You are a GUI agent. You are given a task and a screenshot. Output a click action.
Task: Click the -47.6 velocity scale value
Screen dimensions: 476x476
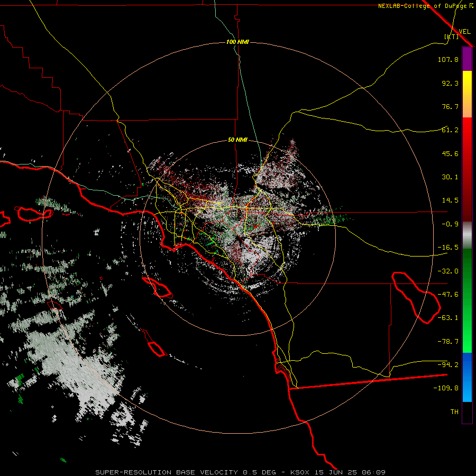pos(448,295)
